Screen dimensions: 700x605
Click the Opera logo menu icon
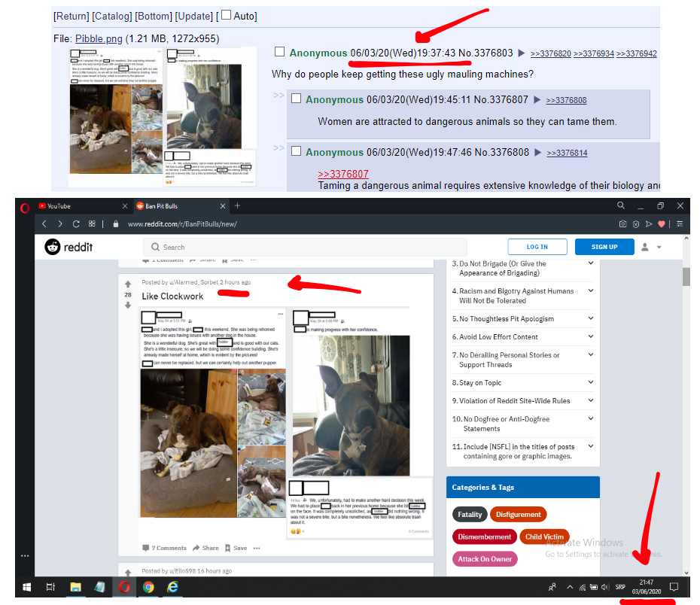pos(25,208)
